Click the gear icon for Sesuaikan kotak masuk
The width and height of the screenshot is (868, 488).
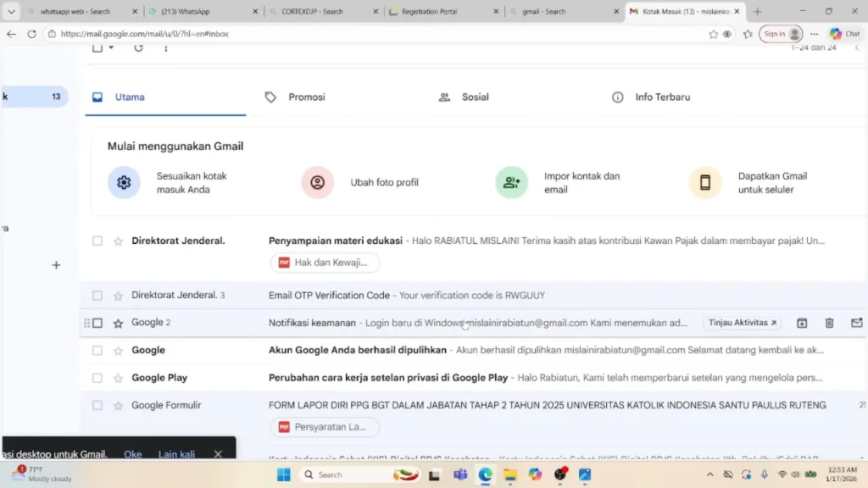[x=124, y=182]
